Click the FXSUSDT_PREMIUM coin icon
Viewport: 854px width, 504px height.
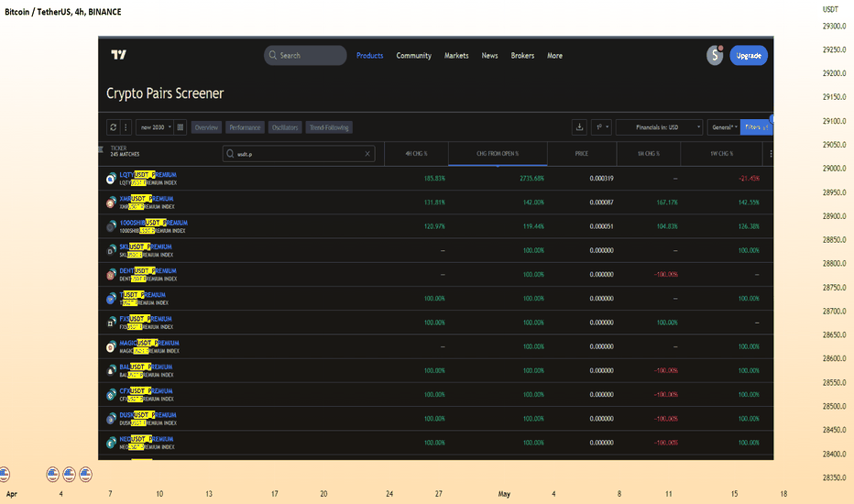tap(111, 322)
